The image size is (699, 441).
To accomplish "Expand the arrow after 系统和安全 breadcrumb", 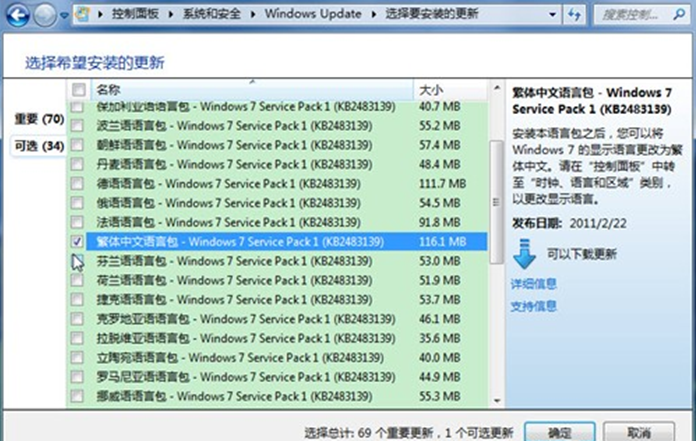I will pyautogui.click(x=251, y=17).
